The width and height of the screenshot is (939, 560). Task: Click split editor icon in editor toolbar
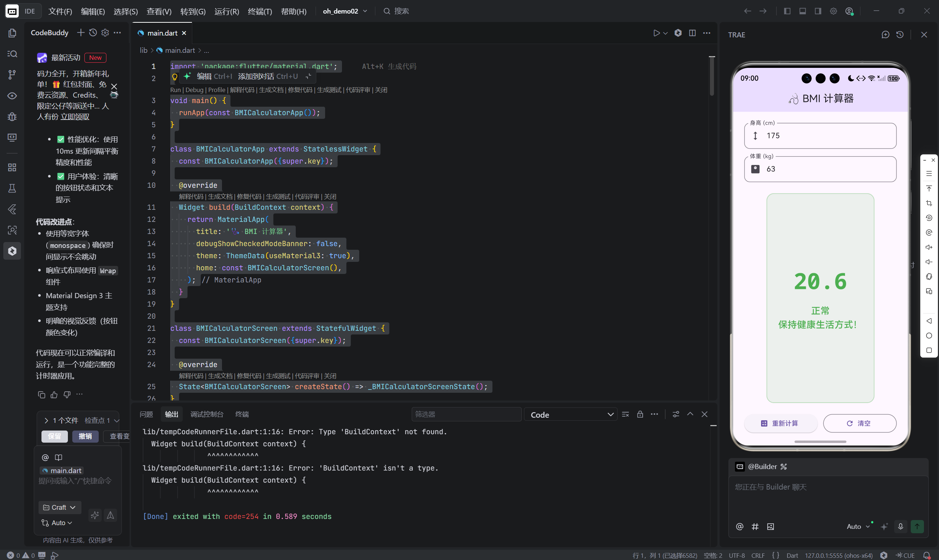tap(692, 33)
